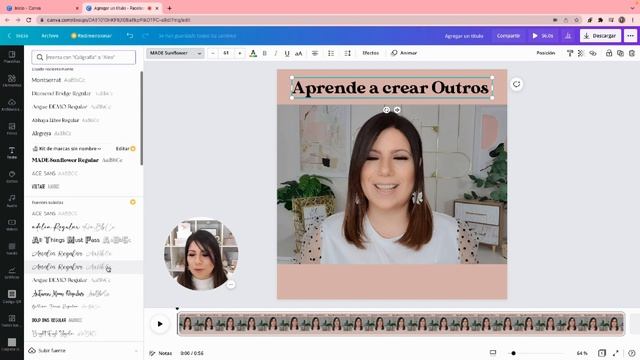640x360 pixels.
Task: Open the three-dots more menu
Action: 630,36
